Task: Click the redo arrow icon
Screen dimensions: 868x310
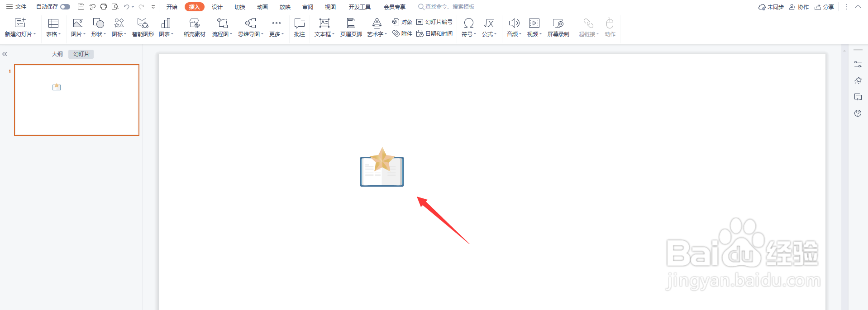Action: point(141,7)
